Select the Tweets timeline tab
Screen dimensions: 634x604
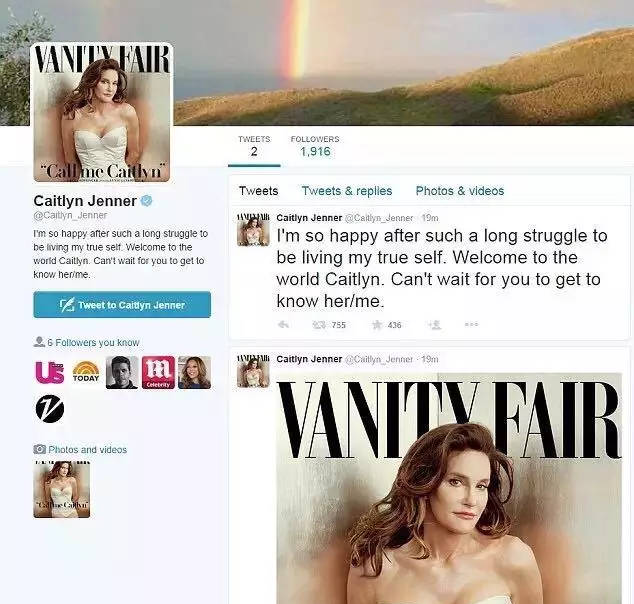258,191
